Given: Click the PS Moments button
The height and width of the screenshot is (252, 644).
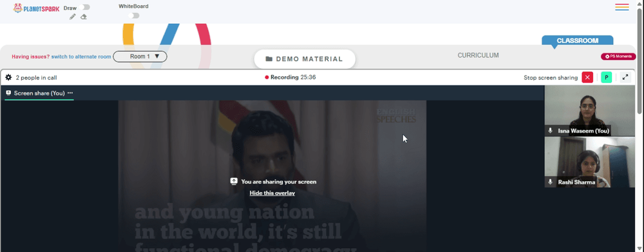Looking at the screenshot, I should 618,57.
